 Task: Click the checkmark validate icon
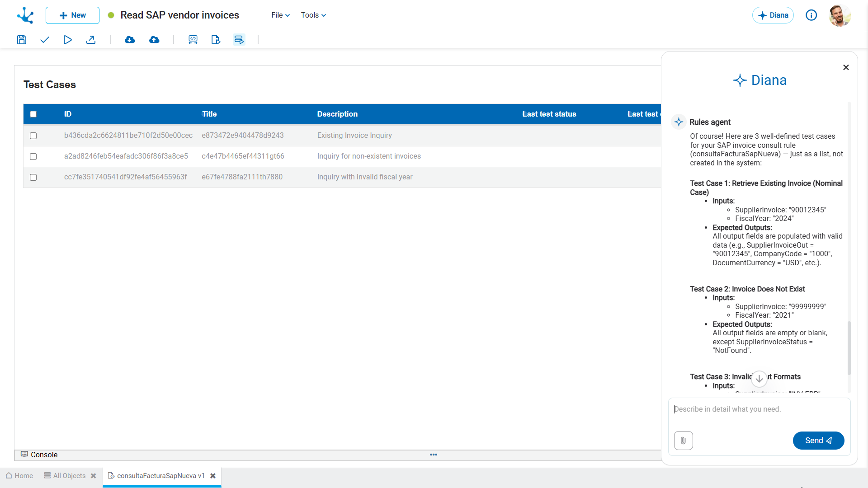44,40
